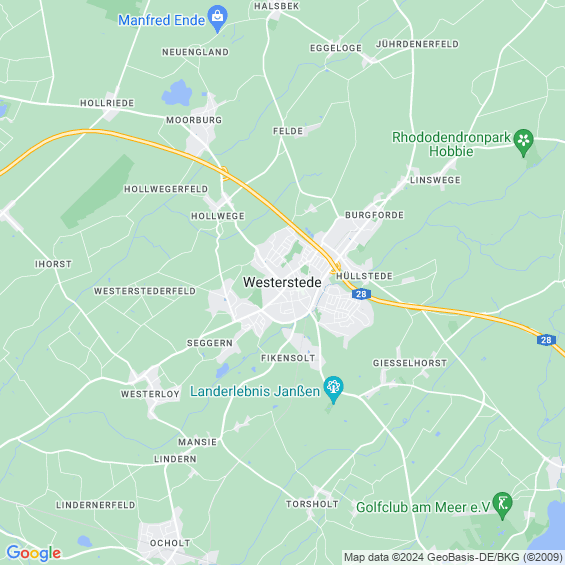Select the Linswege village label
Screen dimensions: 565x565
tap(435, 180)
